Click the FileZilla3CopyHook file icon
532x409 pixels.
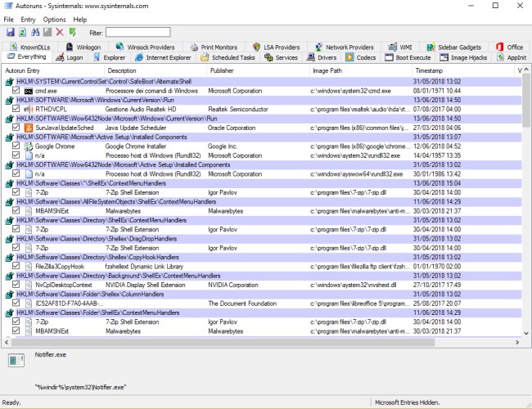click(x=29, y=267)
